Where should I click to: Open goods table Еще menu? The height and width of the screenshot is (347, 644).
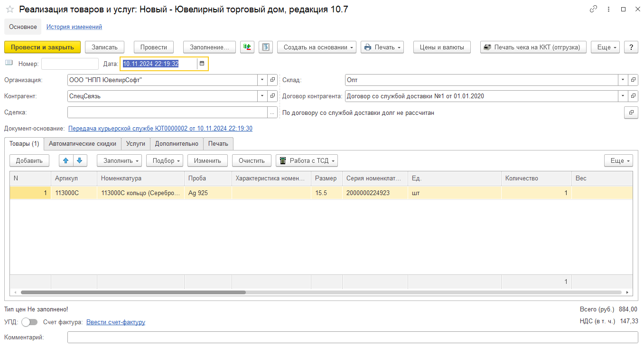618,160
